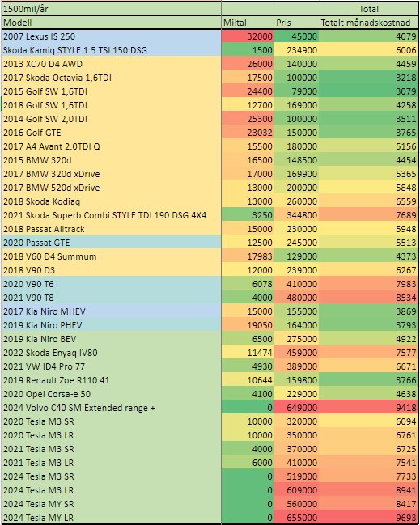
Task: Click the 2022 Skoda Enyaq IV80 cell
Action: click(x=112, y=352)
